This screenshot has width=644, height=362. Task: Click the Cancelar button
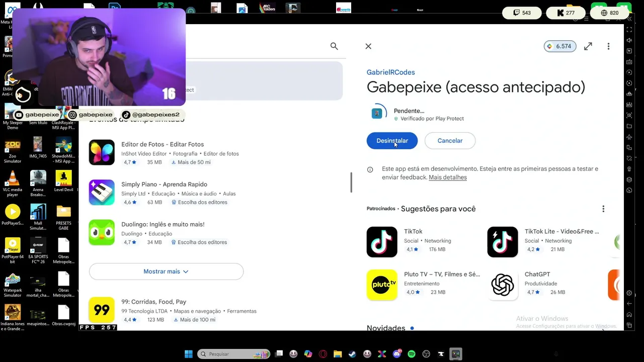click(450, 141)
